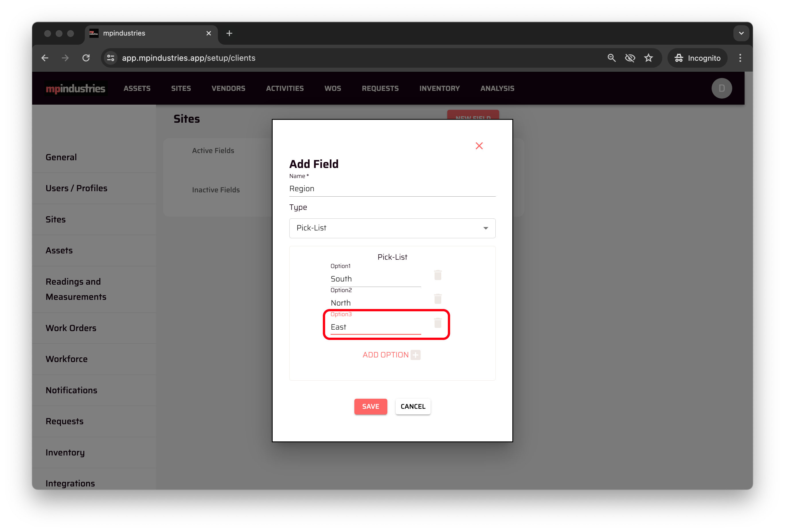Delete the South option with trash icon
Image resolution: width=785 pixels, height=532 pixels.
tap(438, 275)
